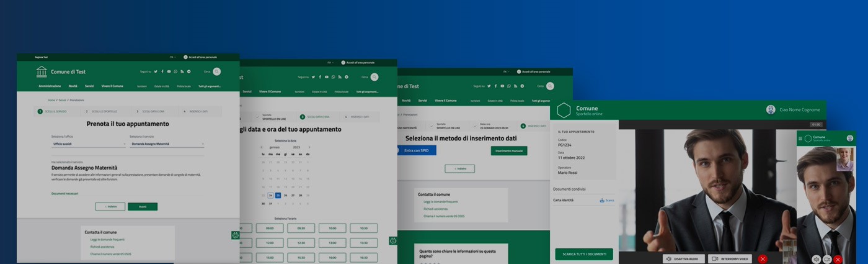Open Facebook icon in data-entry window header
This screenshot has width=868, height=264.
[x=495, y=86]
